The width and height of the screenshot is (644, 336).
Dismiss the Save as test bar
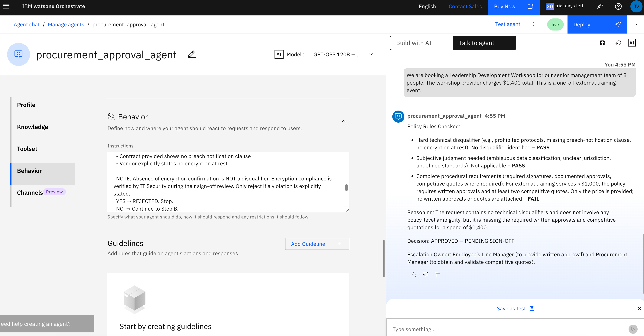pos(639,309)
